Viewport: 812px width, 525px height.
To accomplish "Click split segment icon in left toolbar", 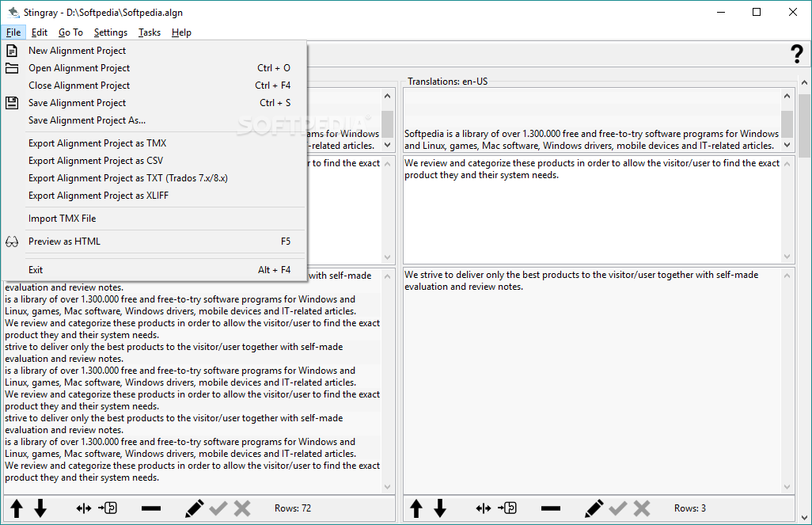I will [x=83, y=508].
